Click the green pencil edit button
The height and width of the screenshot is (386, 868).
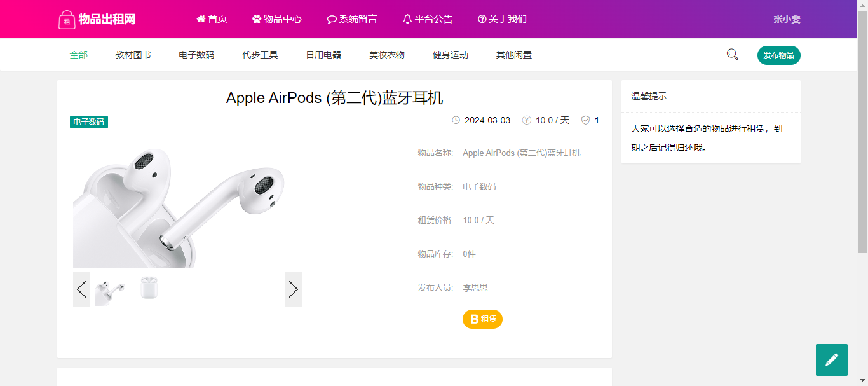point(832,360)
